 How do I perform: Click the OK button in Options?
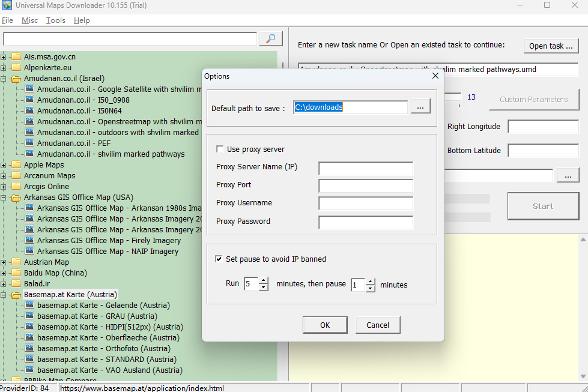point(324,325)
